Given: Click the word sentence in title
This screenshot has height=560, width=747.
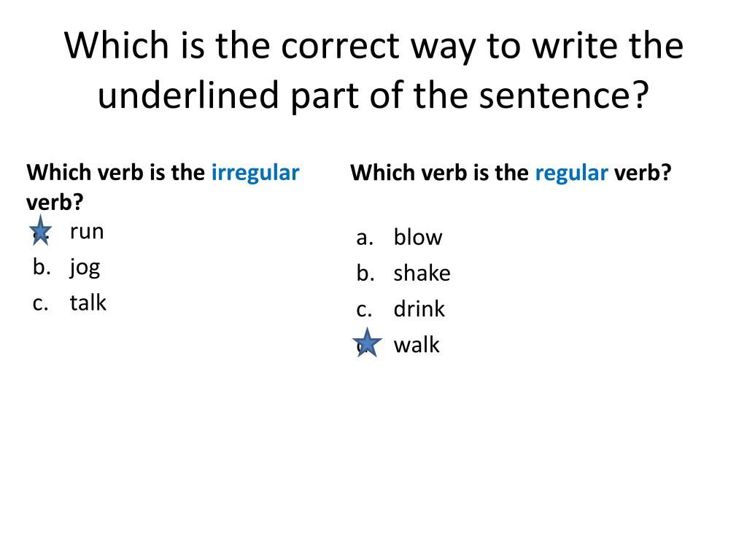Looking at the screenshot, I should point(564,95).
